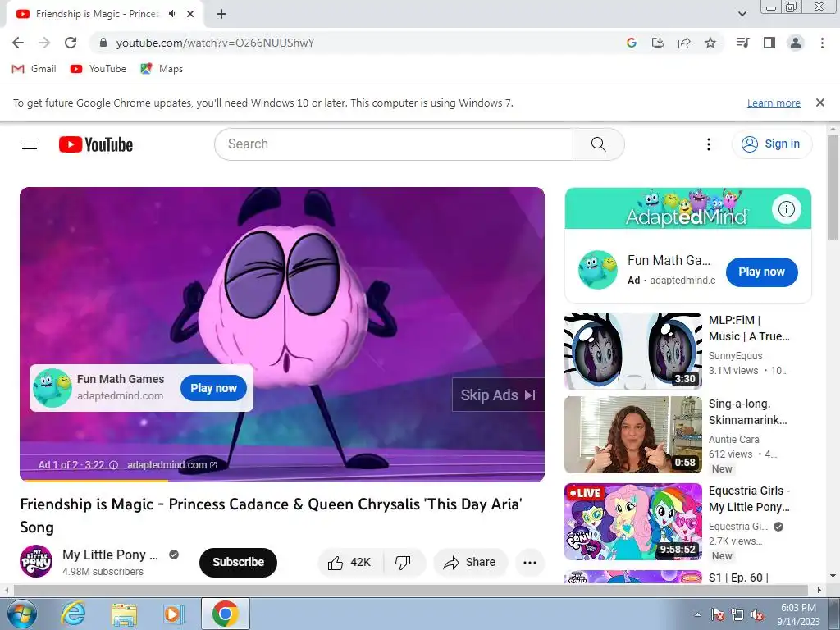Open Gmail bookmark
This screenshot has height=630, width=840.
pyautogui.click(x=34, y=69)
